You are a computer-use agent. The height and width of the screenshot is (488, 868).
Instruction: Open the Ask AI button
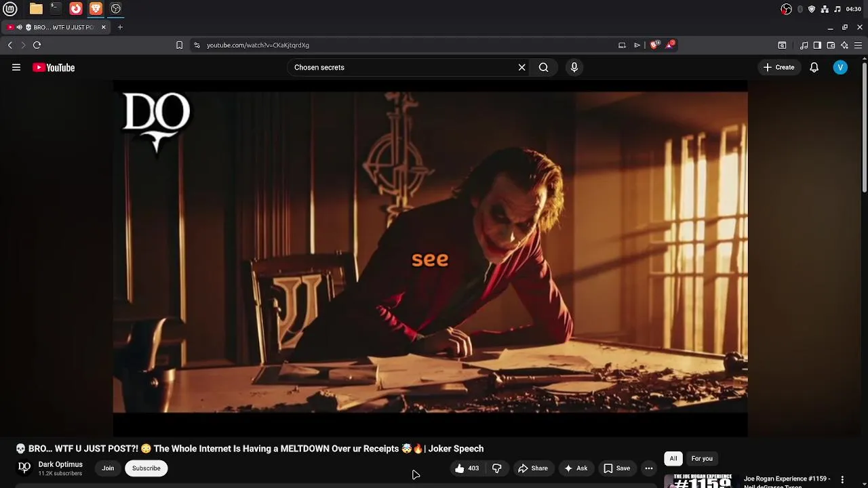coord(575,468)
